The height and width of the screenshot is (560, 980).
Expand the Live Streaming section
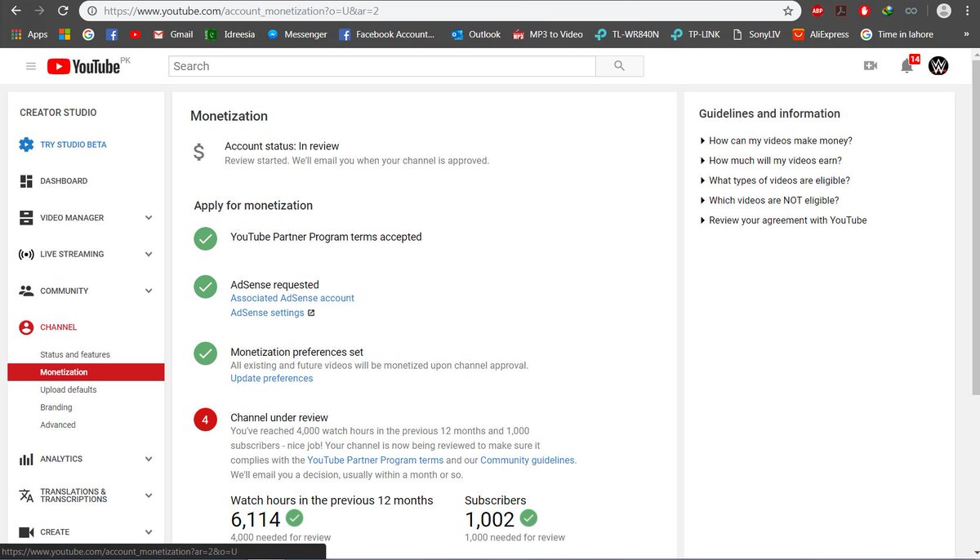149,254
